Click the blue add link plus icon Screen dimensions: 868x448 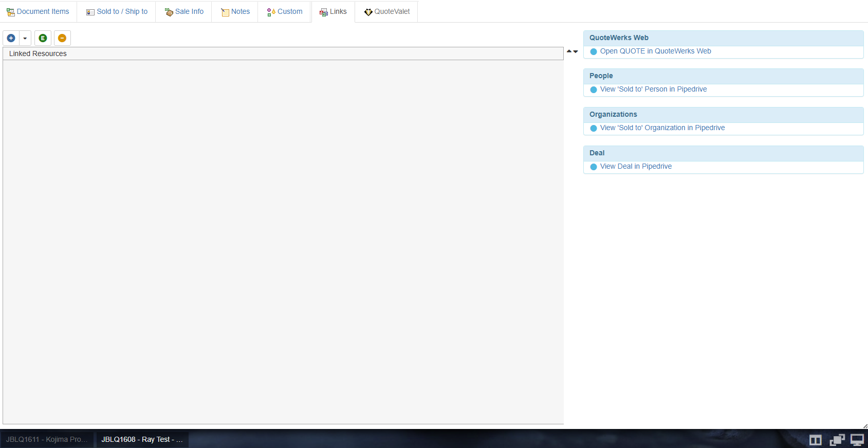point(11,38)
